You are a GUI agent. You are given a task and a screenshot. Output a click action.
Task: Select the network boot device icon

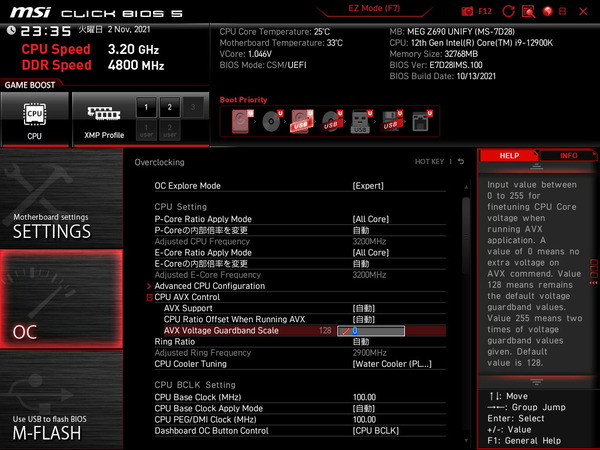pyautogui.click(x=422, y=121)
